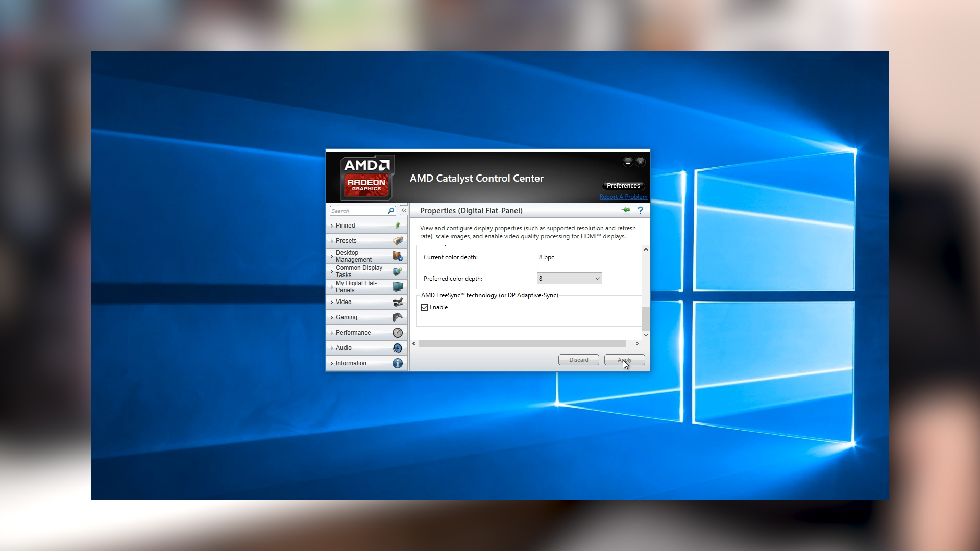Click the Presets icon in sidebar
980x551 pixels.
[x=398, y=241]
